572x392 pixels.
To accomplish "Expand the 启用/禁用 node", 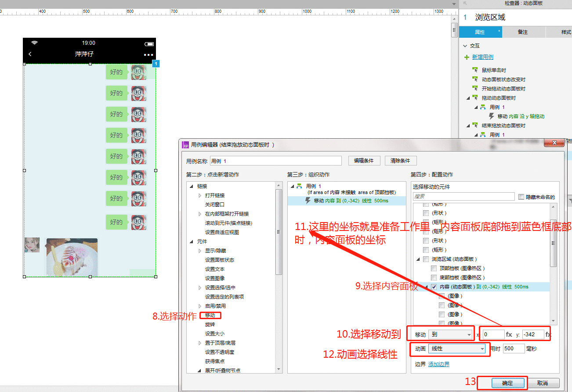I will (200, 306).
